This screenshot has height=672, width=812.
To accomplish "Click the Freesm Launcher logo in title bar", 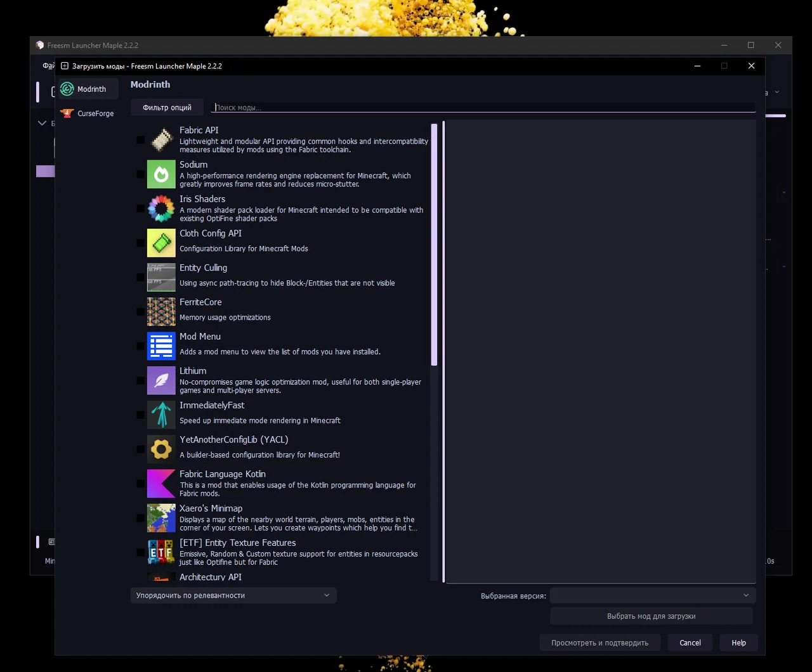I will click(40, 45).
